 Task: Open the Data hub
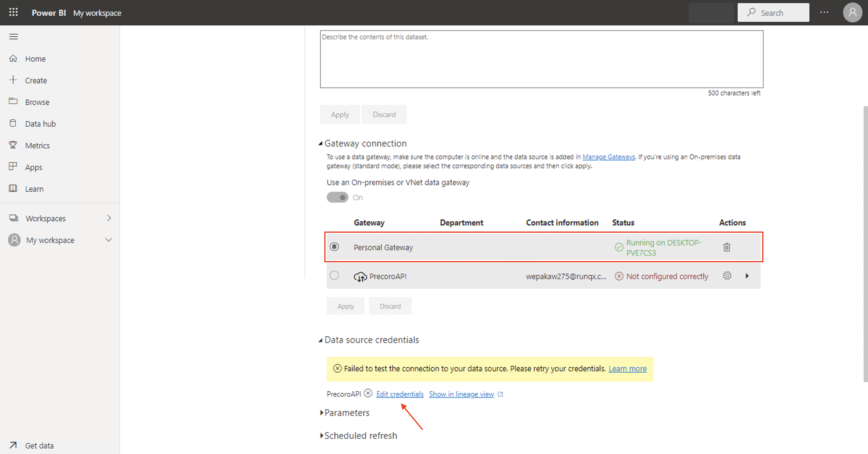click(40, 123)
